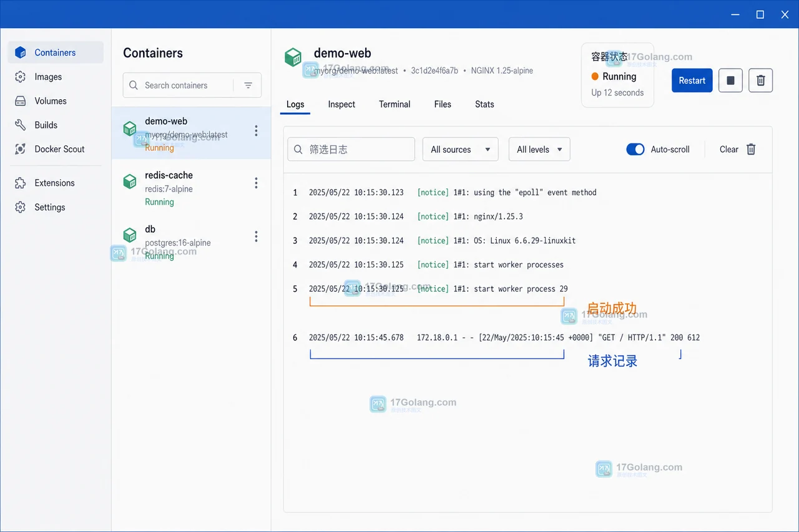
Task: Click the redis:7-alpine image name
Action: (x=169, y=189)
